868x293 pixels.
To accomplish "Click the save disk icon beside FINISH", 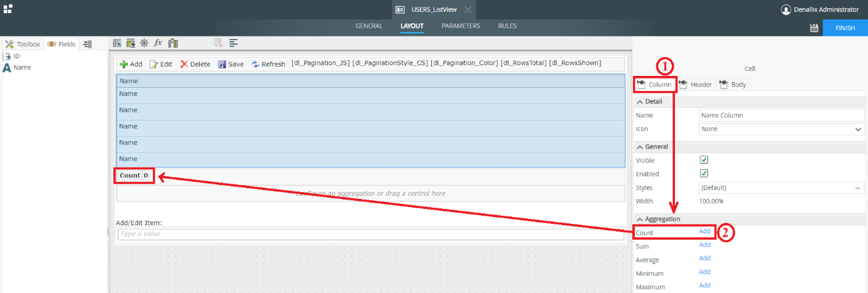I will coord(814,28).
